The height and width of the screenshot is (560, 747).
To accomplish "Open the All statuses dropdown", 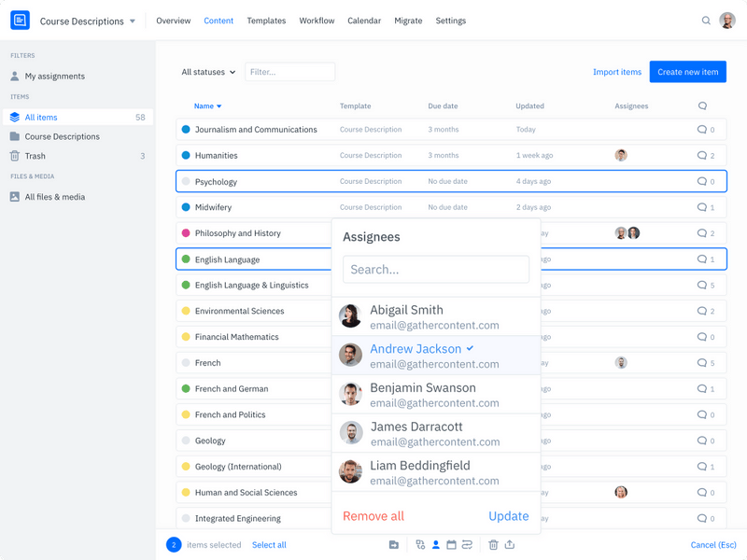I will 207,72.
